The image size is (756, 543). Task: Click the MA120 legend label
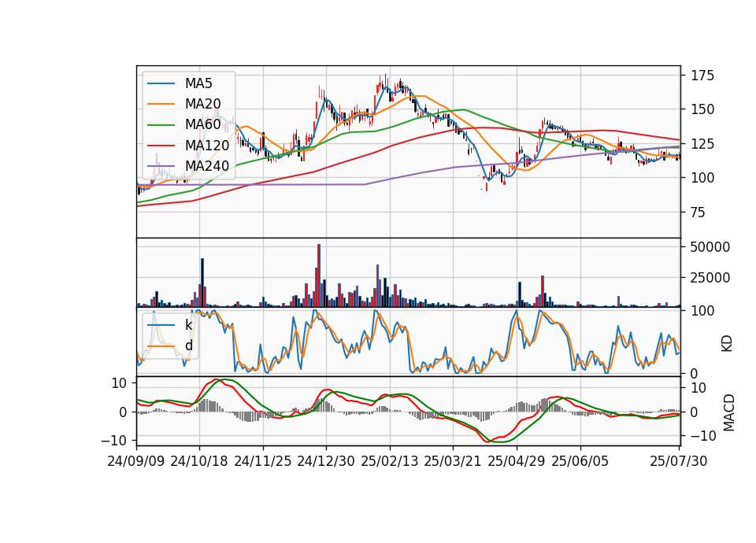207,146
